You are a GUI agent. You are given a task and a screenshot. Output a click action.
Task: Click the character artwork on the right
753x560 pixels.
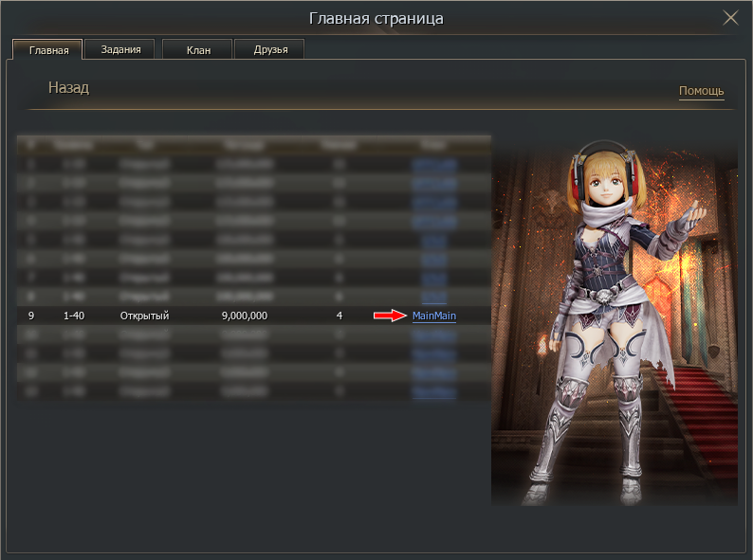(x=614, y=322)
